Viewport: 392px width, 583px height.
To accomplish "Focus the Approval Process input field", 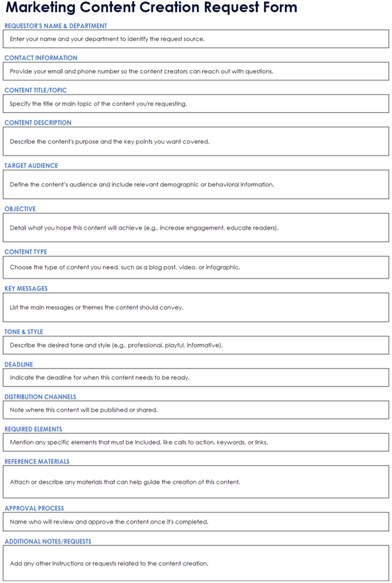I will click(196, 521).
